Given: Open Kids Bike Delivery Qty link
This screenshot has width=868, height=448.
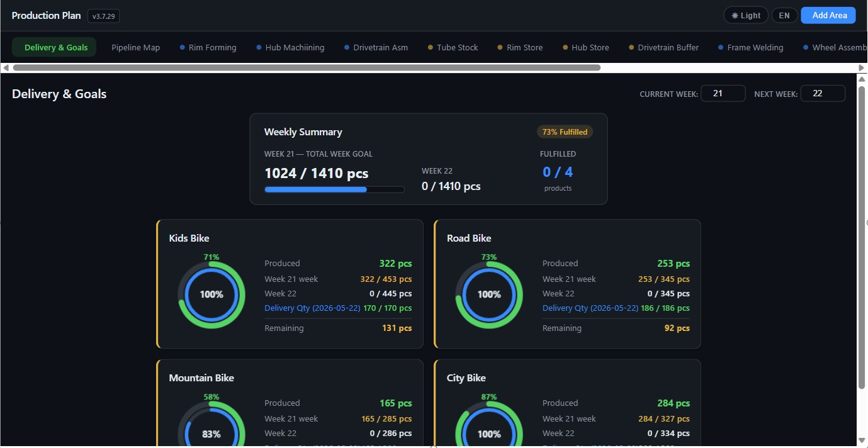Looking at the screenshot, I should pos(312,308).
